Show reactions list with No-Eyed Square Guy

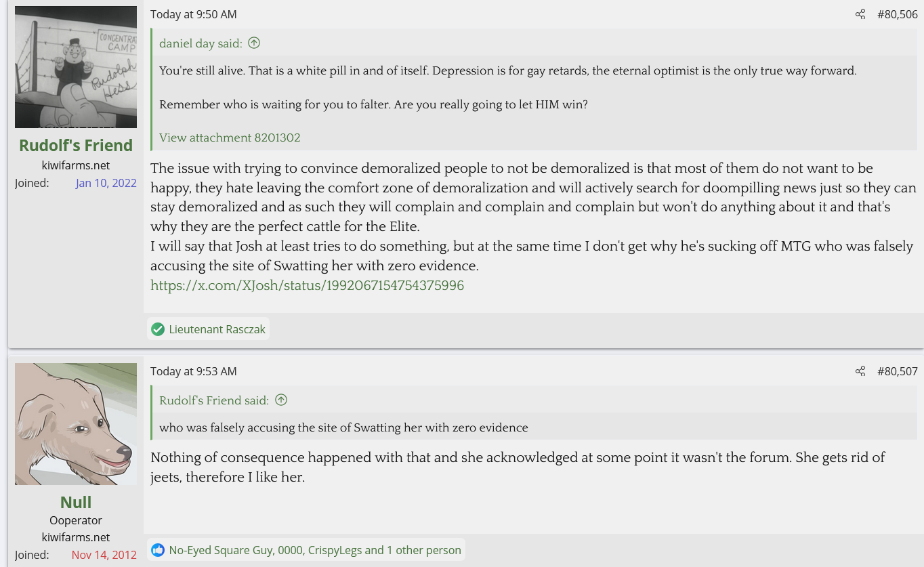tap(315, 550)
